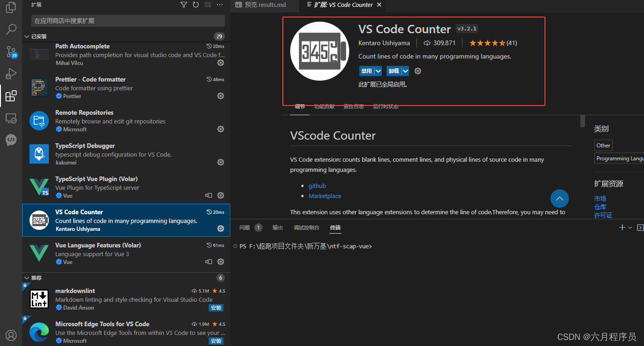Image resolution: width=644 pixels, height=346 pixels.
Task: Collapse the 已安装 extensions section
Action: (26, 36)
